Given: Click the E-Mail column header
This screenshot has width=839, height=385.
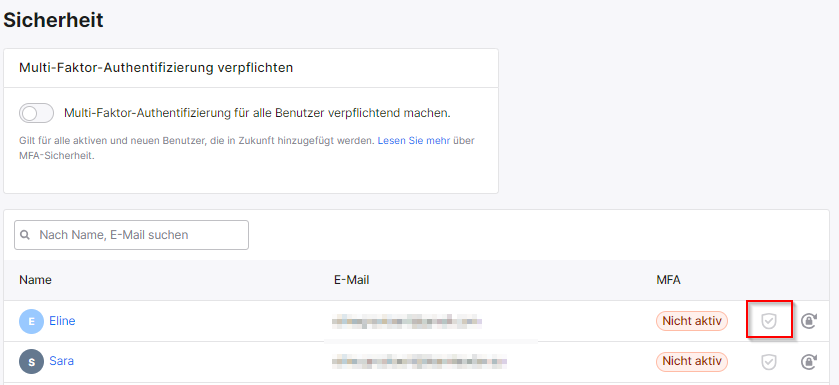Looking at the screenshot, I should tap(351, 280).
